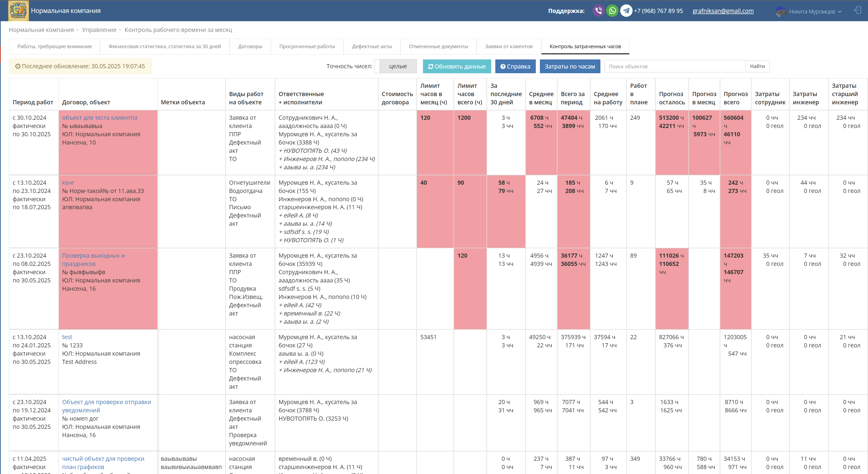Focus the Поиск объектов search field

[x=674, y=66]
